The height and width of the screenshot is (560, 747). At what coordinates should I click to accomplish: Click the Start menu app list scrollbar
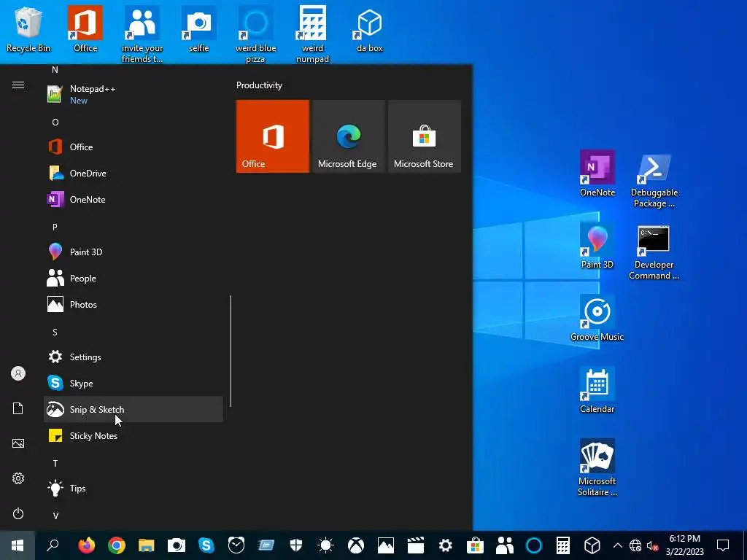tap(231, 351)
